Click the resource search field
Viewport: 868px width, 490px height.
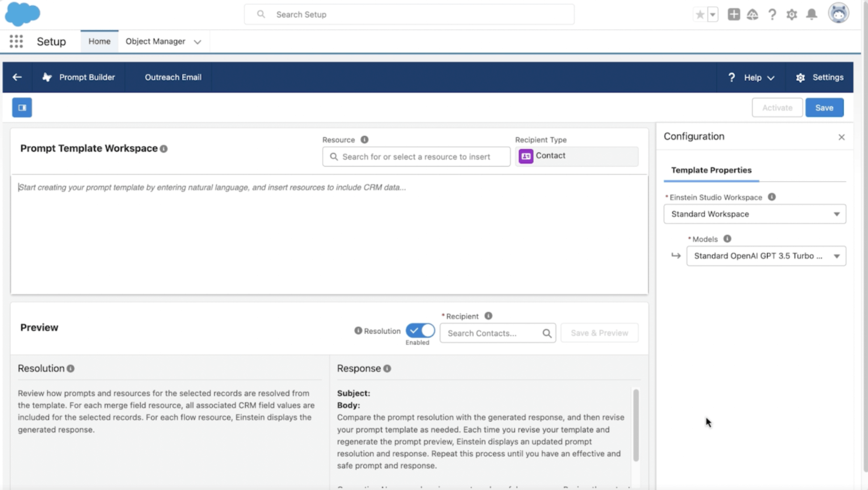[416, 156]
